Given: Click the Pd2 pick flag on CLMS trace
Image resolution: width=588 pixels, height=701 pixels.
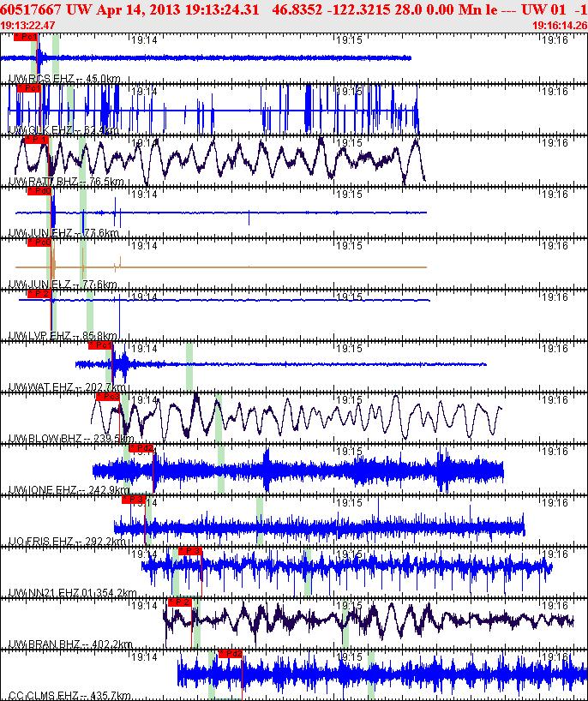Looking at the screenshot, I should click(x=231, y=654).
